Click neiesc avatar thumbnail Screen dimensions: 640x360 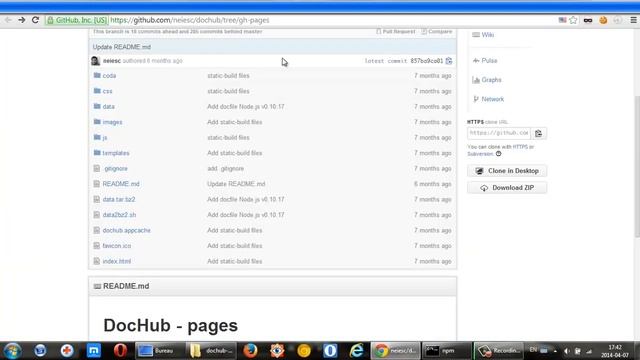(x=96, y=61)
